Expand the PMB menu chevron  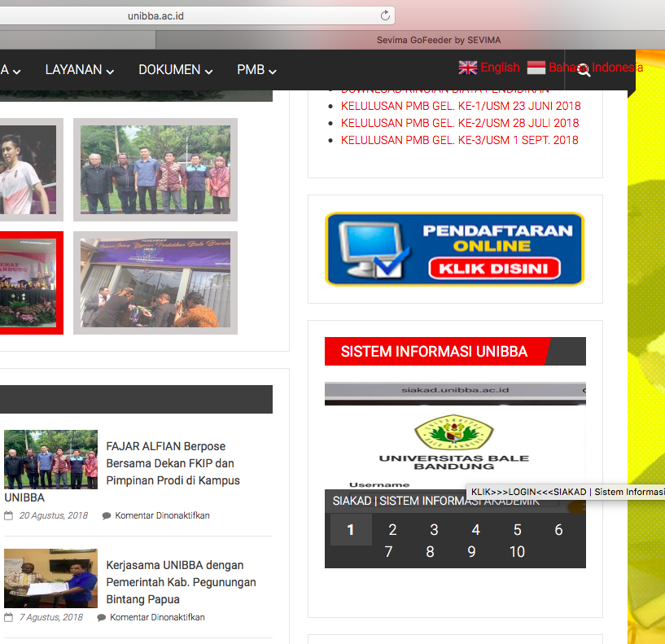click(273, 72)
